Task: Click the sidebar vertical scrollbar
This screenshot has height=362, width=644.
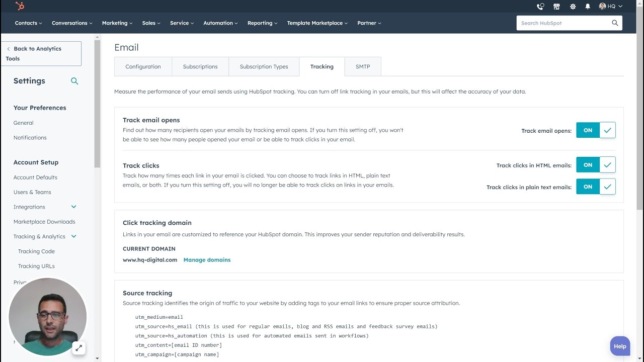Action: 97,104
